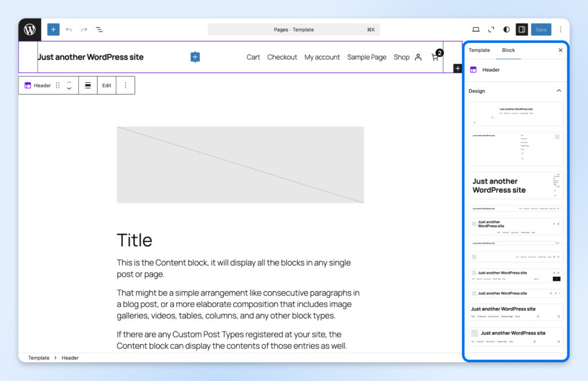The image size is (588, 381).
Task: Click the Redo arrow icon
Action: (x=84, y=29)
